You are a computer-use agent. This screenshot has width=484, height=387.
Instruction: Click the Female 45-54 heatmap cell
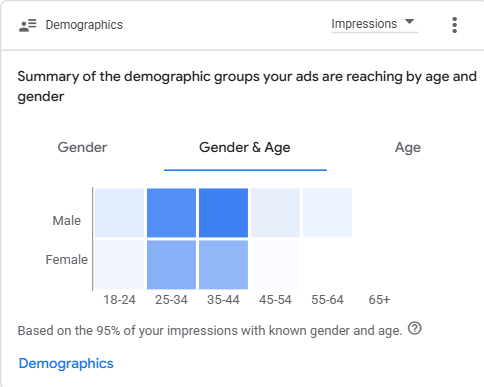pos(275,265)
